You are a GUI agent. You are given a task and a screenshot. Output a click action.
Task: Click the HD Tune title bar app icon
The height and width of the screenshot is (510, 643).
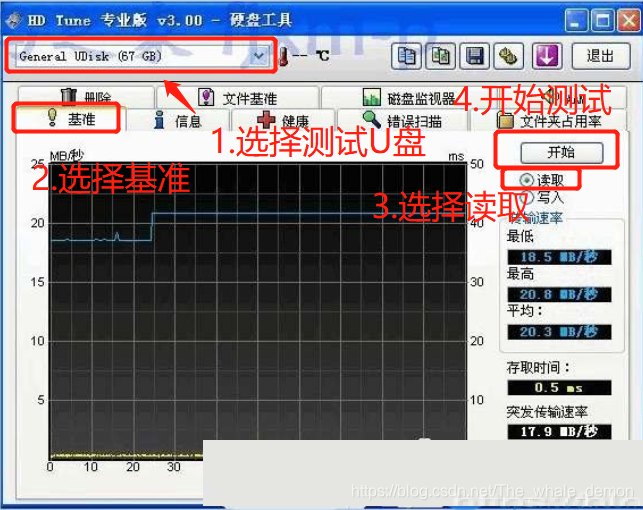14,20
